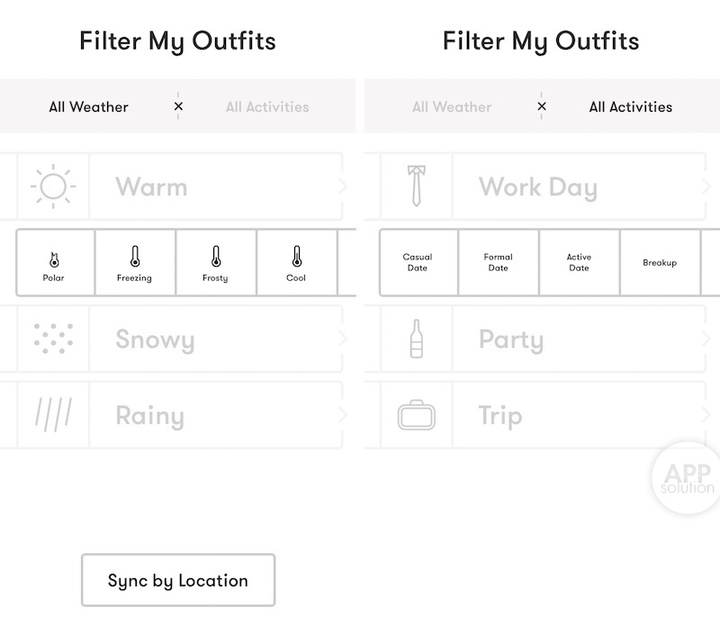This screenshot has width=720, height=635.
Task: Expand the Party activity row chevron
Action: 707,339
